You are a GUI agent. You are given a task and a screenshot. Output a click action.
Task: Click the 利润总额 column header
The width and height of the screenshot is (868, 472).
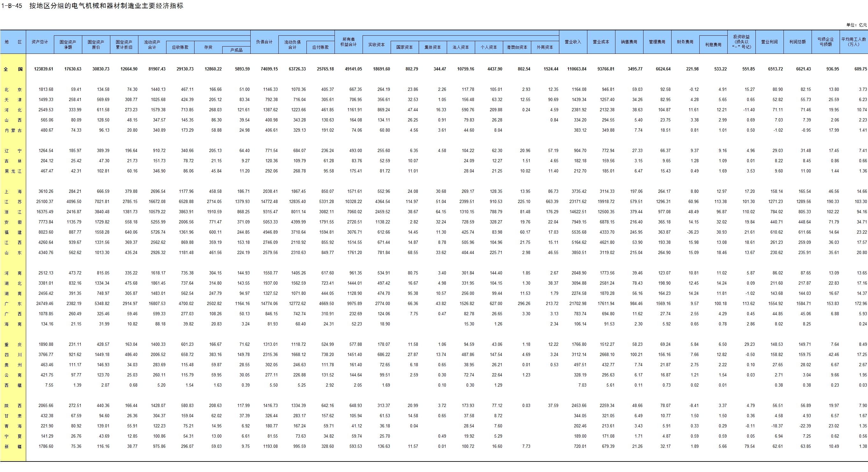click(797, 42)
